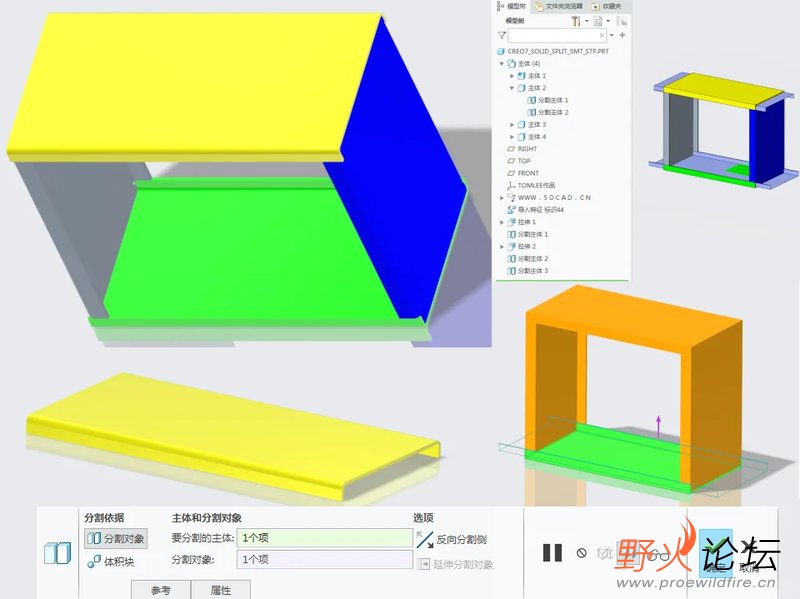Click the tree show document icon

click(597, 21)
